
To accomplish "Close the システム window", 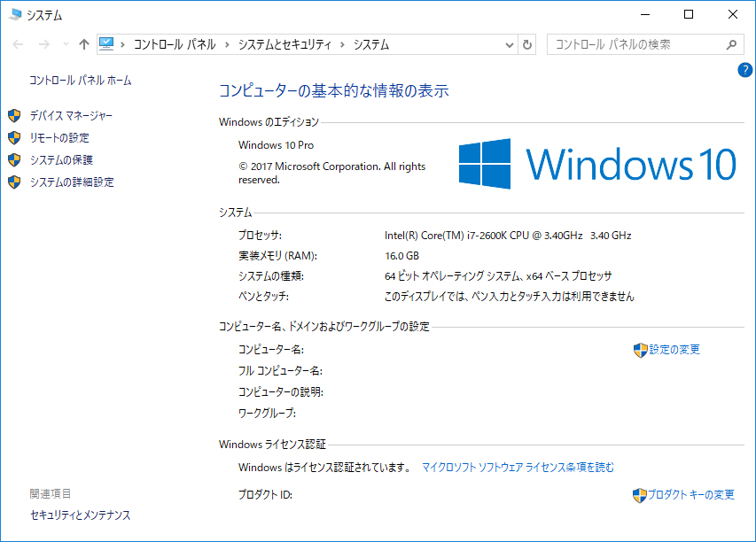I will click(x=733, y=15).
